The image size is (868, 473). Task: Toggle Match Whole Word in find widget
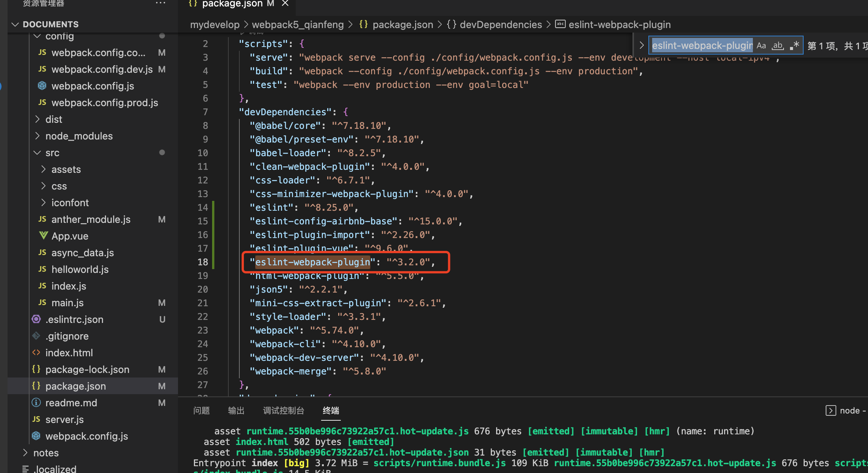778,46
